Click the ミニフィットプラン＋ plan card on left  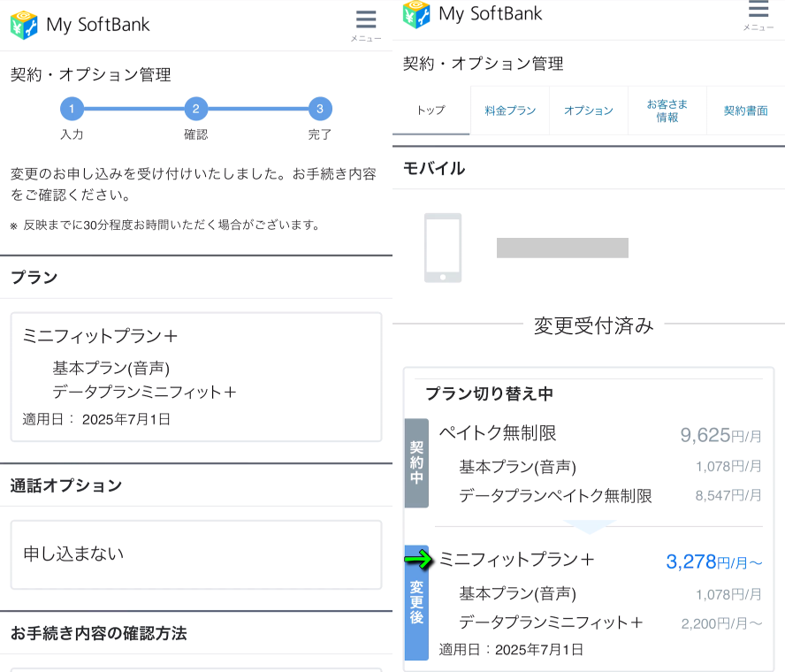tap(196, 377)
